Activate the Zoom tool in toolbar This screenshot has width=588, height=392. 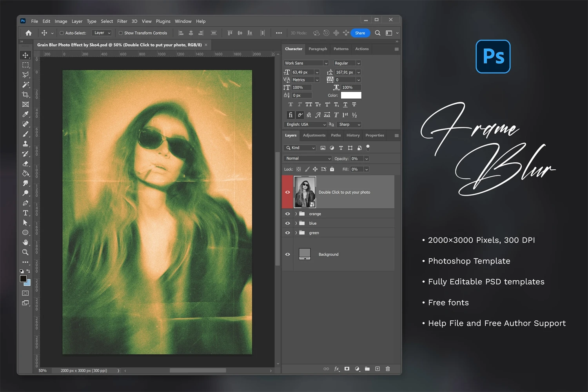click(25, 252)
